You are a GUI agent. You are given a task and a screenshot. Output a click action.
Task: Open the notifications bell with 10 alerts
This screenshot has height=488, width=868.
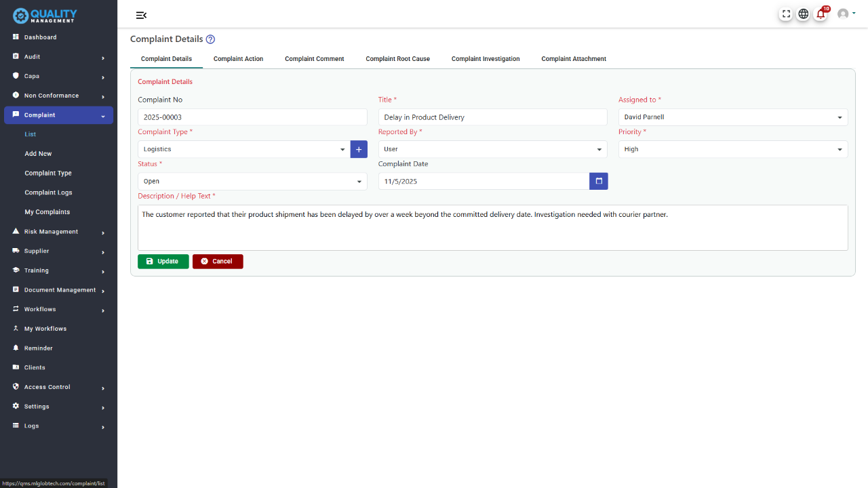point(820,14)
